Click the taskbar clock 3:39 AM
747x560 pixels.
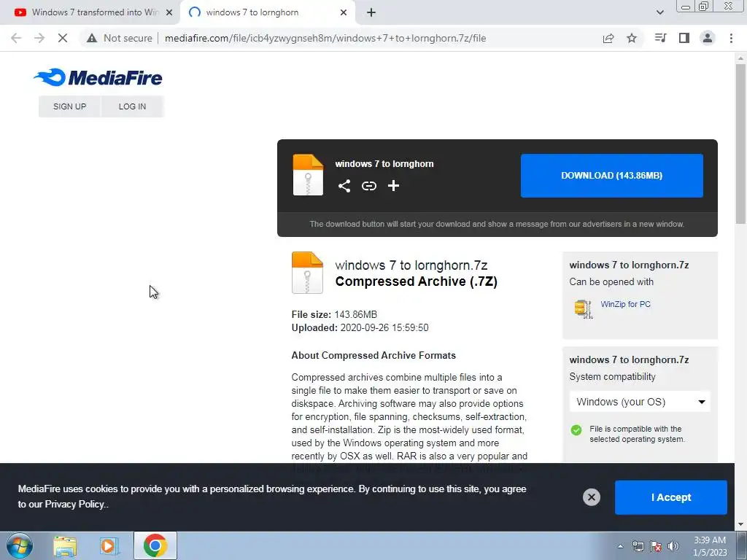click(710, 546)
